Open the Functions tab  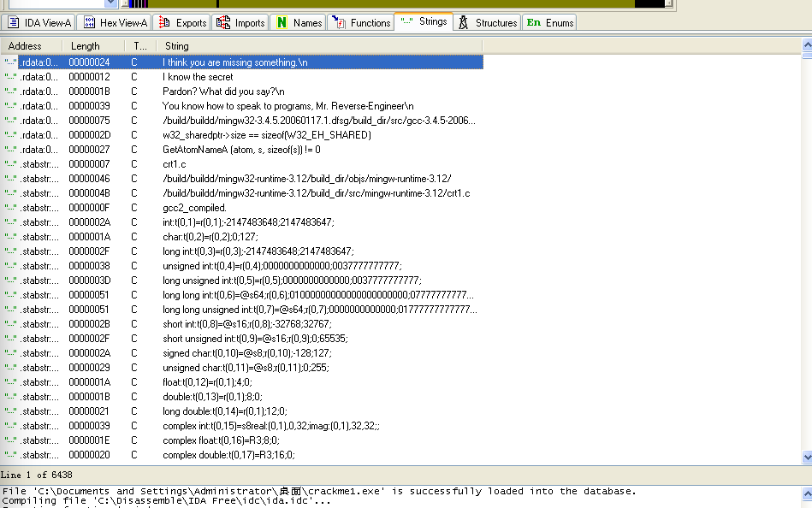(x=361, y=23)
